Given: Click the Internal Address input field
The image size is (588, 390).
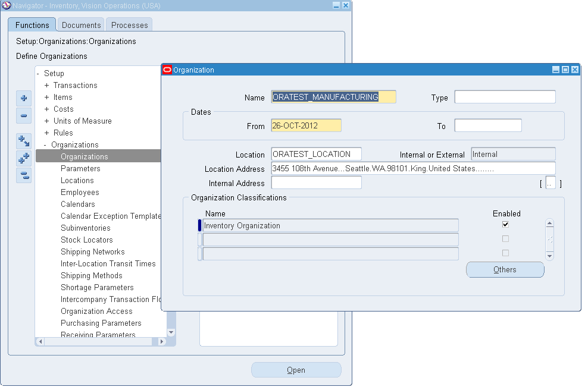Looking at the screenshot, I should click(316, 183).
